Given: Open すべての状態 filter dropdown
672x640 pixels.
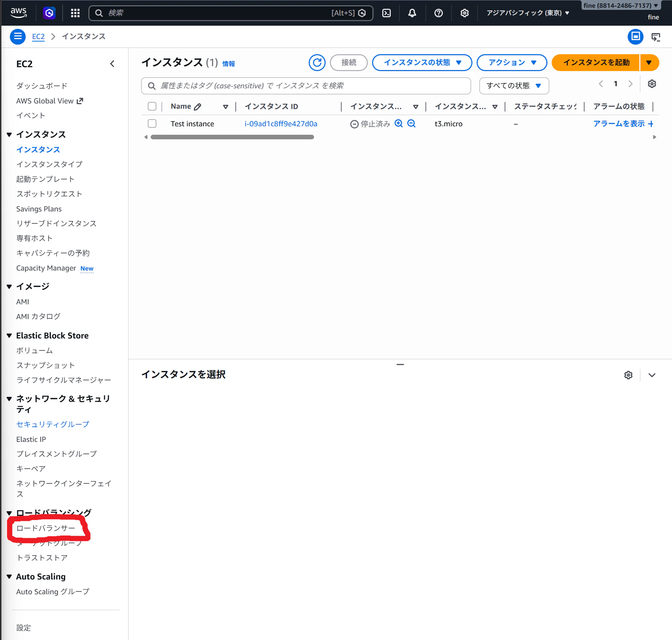Looking at the screenshot, I should tap(514, 86).
